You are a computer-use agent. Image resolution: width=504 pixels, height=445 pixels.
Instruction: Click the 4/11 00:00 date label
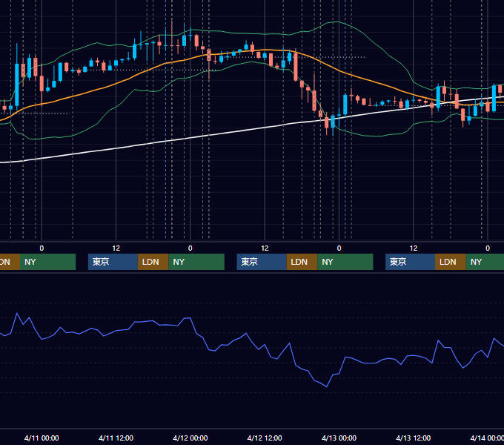pos(42,438)
